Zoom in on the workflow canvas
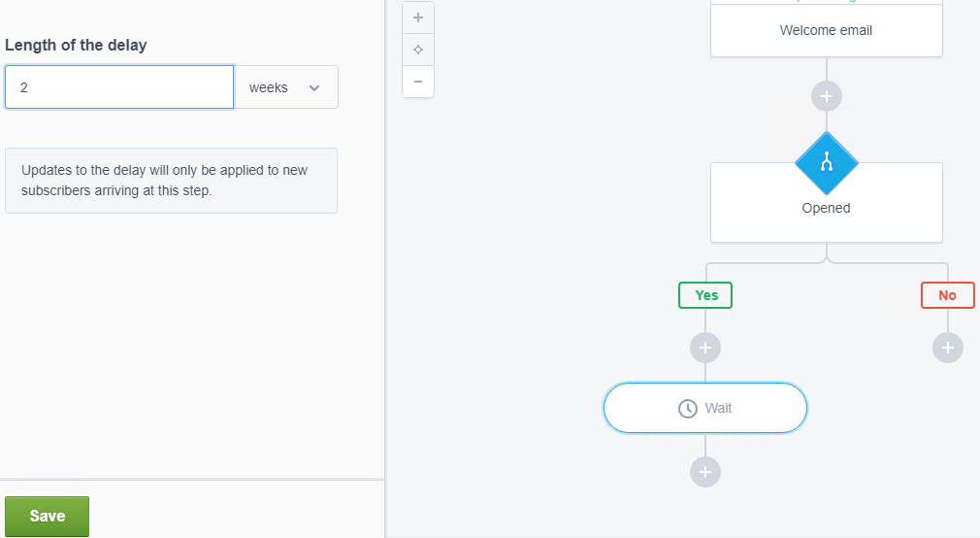This screenshot has height=538, width=980. (418, 18)
